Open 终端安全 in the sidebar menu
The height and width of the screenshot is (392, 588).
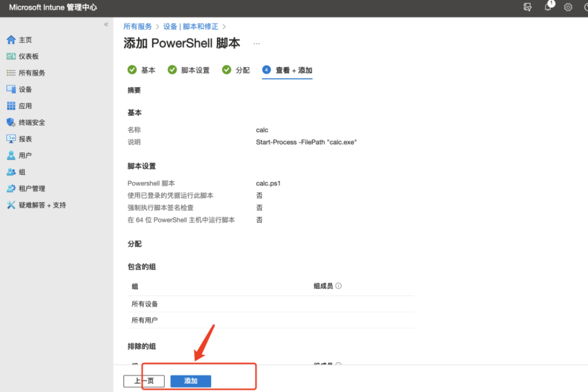point(32,122)
